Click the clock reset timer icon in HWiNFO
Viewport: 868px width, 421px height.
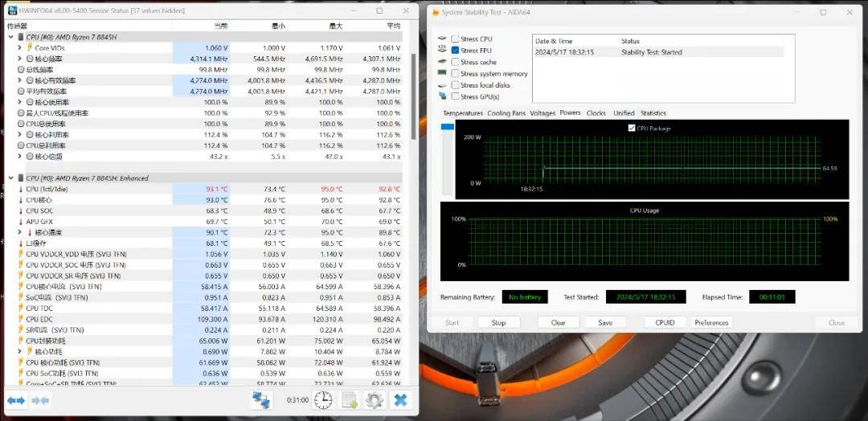[x=323, y=400]
